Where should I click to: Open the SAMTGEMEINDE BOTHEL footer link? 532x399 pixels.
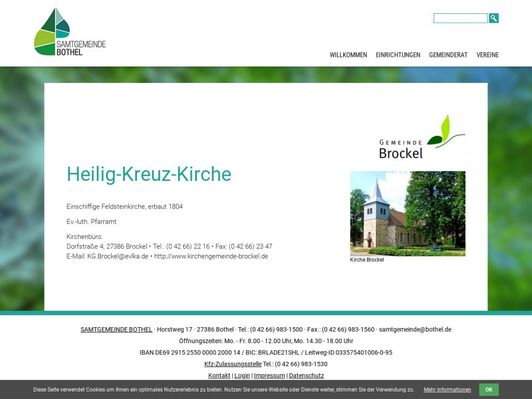pos(116,329)
